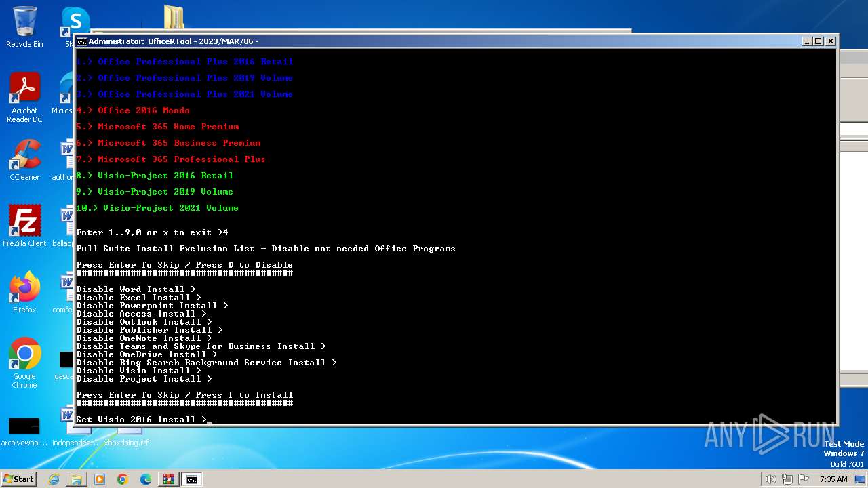Launch the Google Chrome desktop shortcut
The height and width of the screenshot is (488, 868).
coord(24,363)
